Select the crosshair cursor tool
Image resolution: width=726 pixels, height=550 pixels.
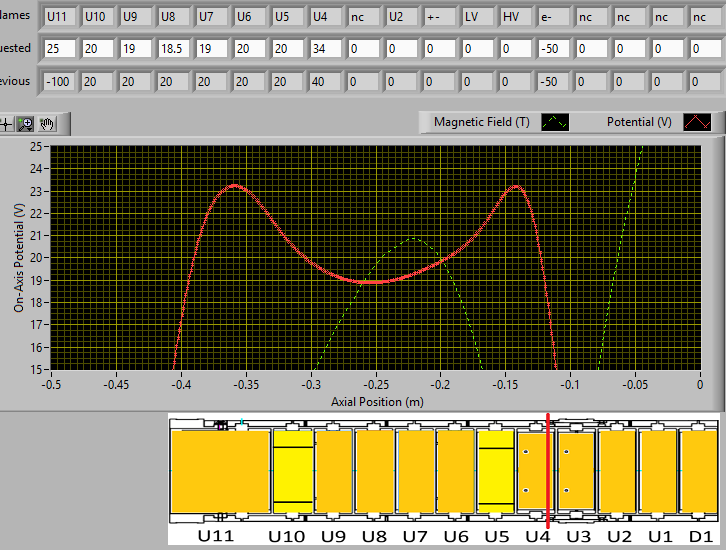(x=6, y=123)
